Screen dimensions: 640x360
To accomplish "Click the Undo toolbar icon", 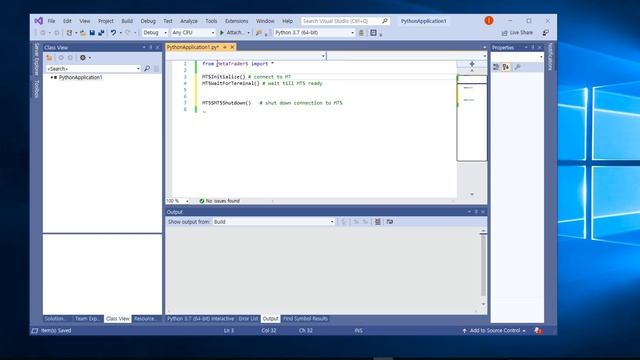I will pyautogui.click(x=113, y=33).
